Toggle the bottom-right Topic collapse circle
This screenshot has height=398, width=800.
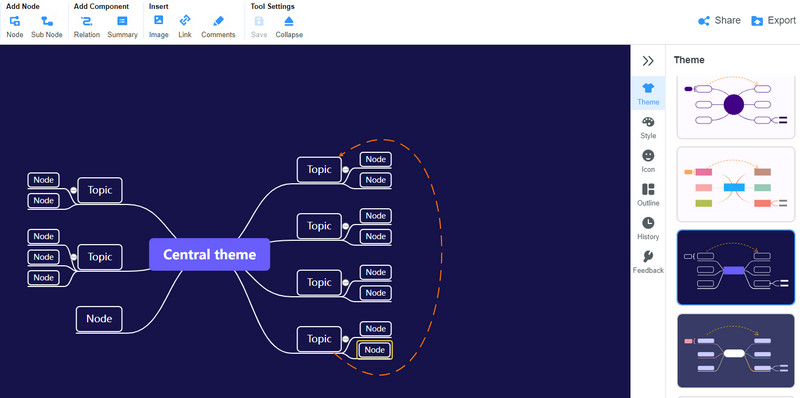pos(345,339)
